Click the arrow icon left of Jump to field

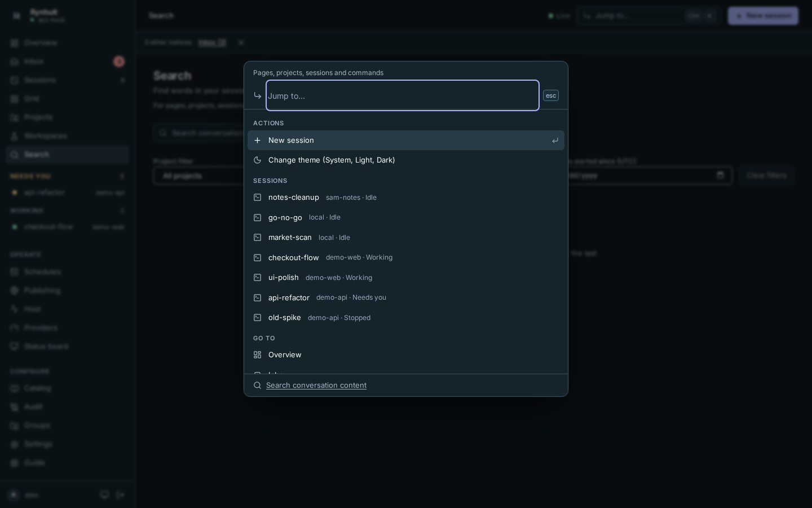pos(258,95)
